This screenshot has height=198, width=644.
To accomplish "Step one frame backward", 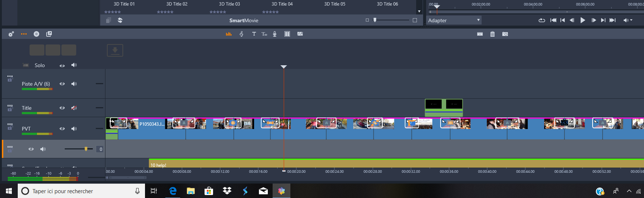I will pos(572,20).
